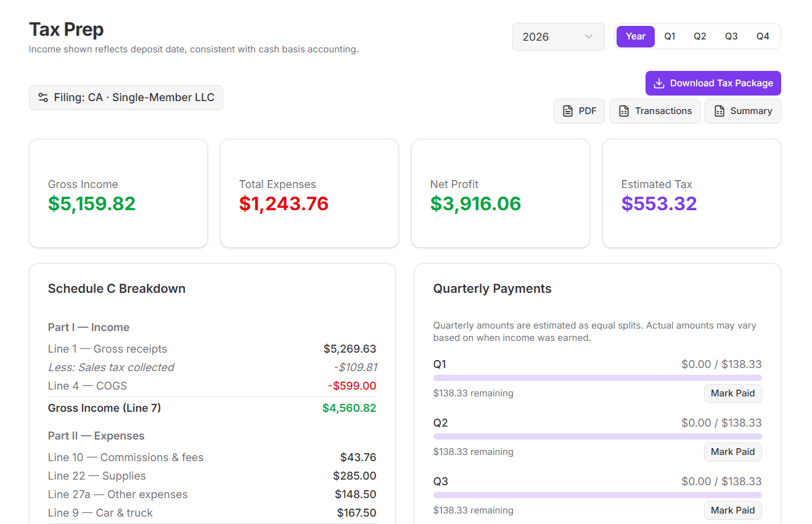Switch to the Q3 tab
812x524 pixels.
tap(731, 36)
